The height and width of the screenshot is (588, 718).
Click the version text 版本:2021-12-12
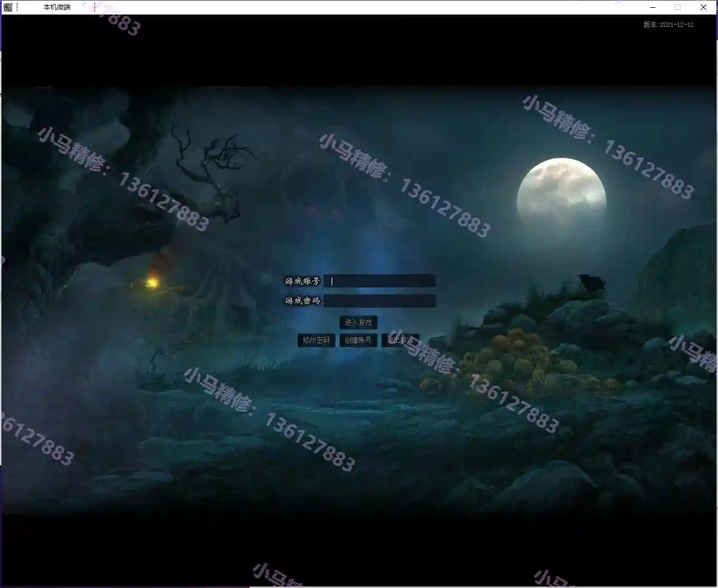668,25
